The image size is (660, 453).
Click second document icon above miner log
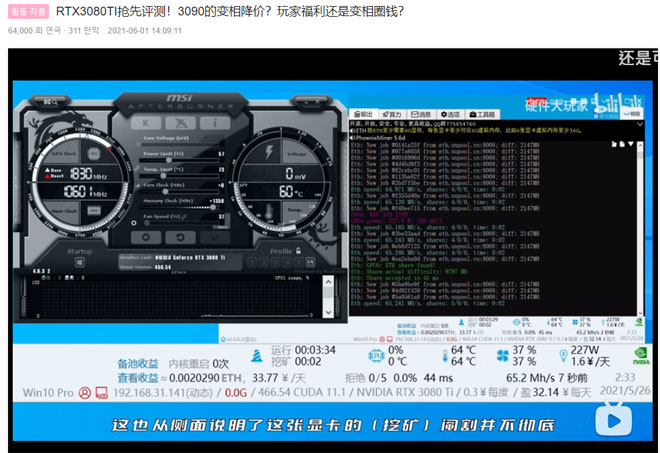[622, 144]
